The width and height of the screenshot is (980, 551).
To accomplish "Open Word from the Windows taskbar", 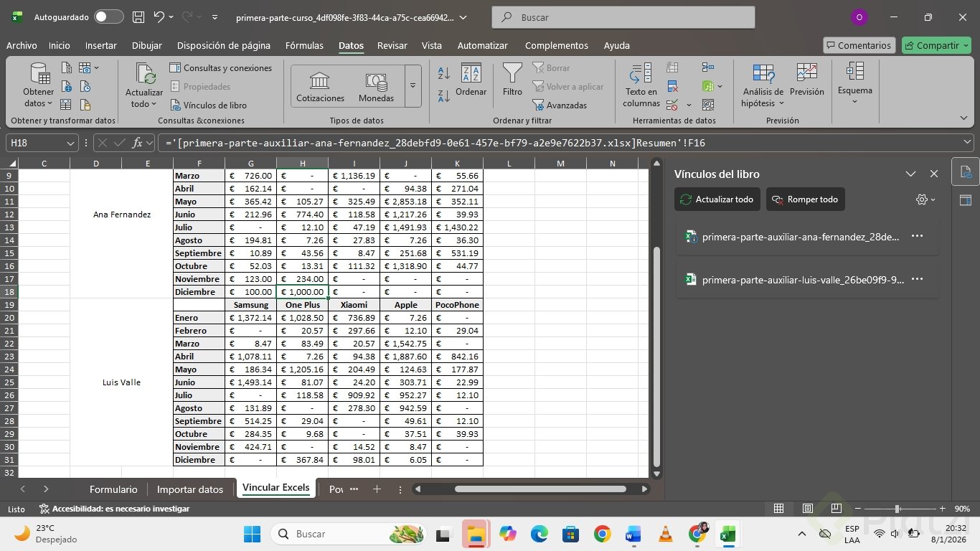I will [x=633, y=534].
